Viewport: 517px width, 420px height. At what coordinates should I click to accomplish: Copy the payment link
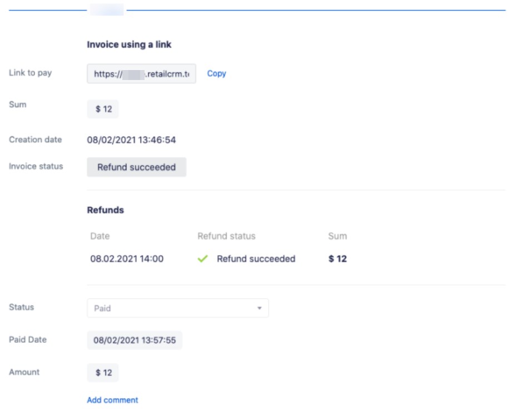coord(216,73)
